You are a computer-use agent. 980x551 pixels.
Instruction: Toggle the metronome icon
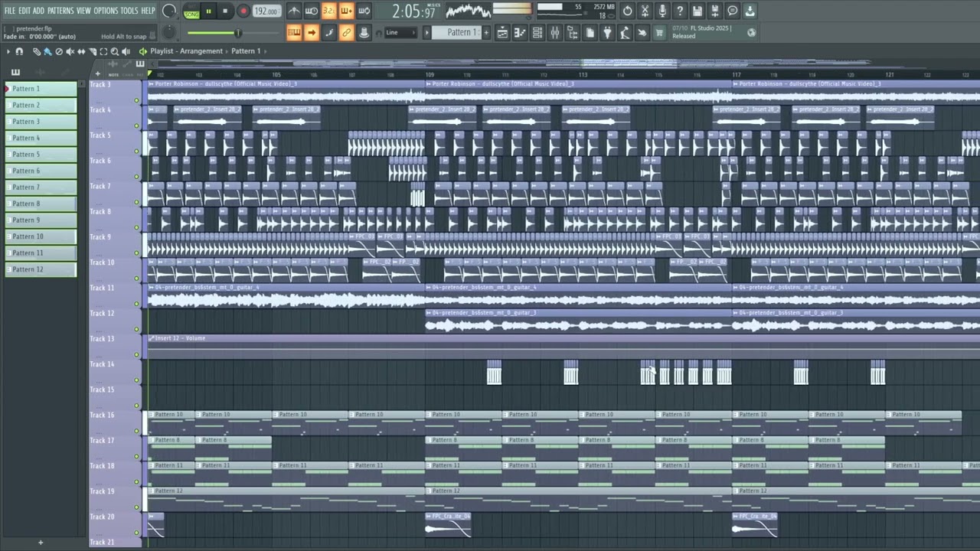coord(294,11)
